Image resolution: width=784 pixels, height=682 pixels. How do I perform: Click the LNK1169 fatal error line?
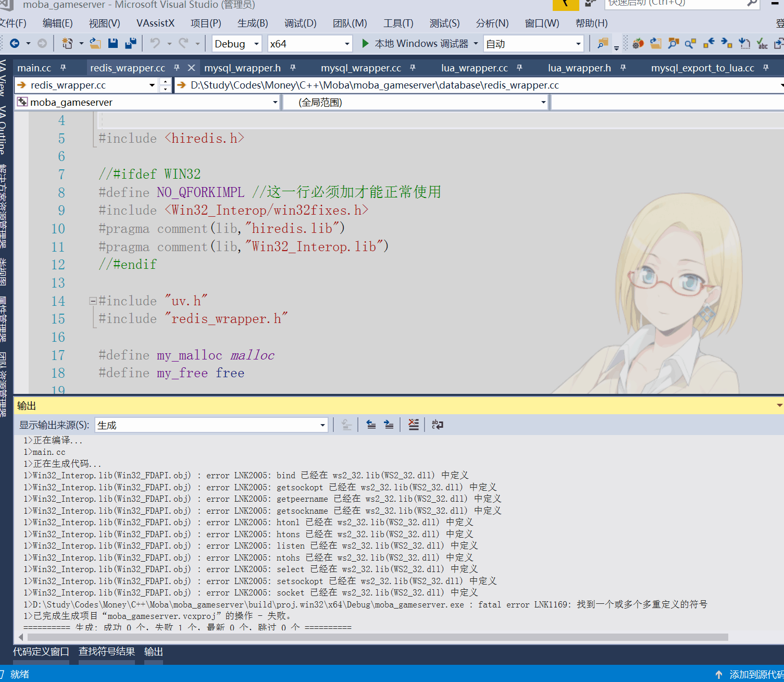pyautogui.click(x=365, y=604)
